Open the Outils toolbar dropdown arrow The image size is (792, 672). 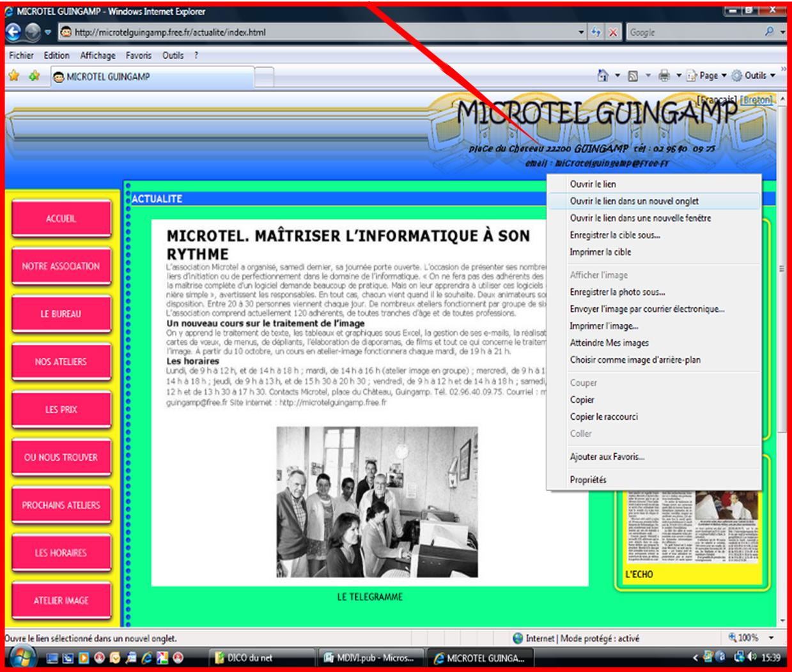coord(773,76)
